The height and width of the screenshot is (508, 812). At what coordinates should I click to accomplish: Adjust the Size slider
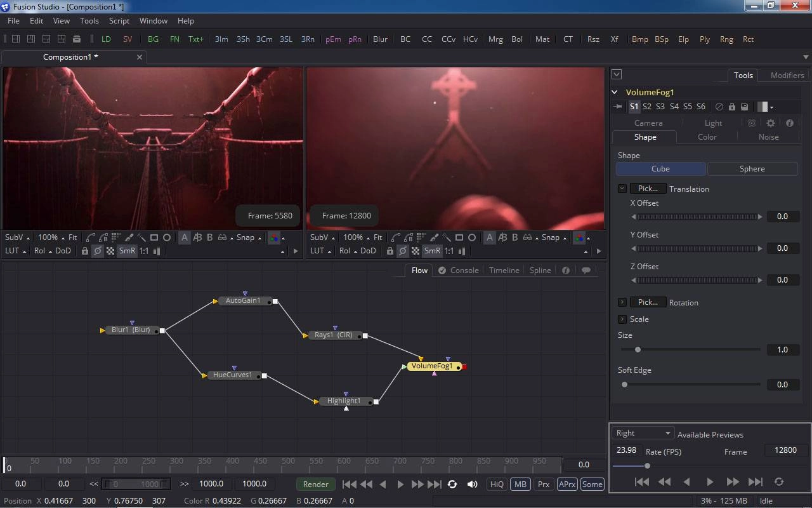690,349
